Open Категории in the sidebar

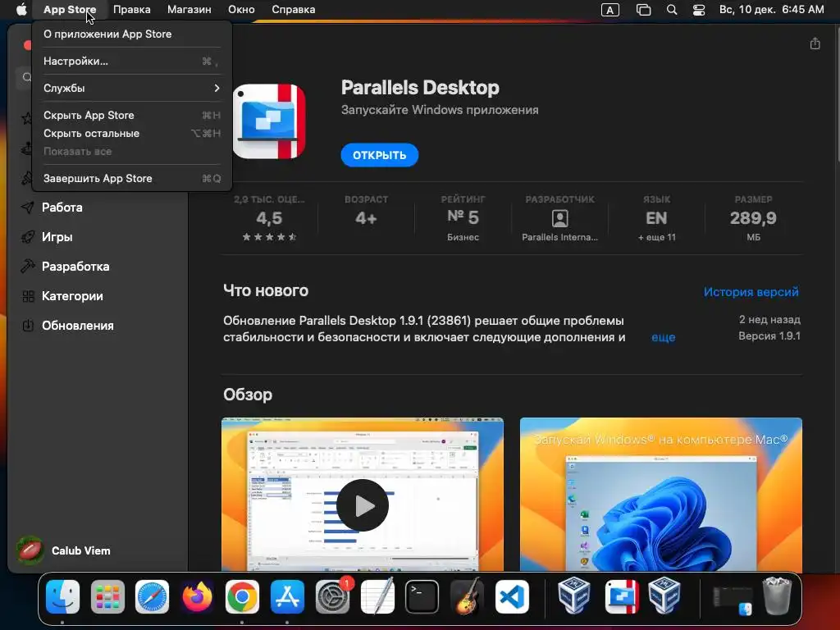72,295
